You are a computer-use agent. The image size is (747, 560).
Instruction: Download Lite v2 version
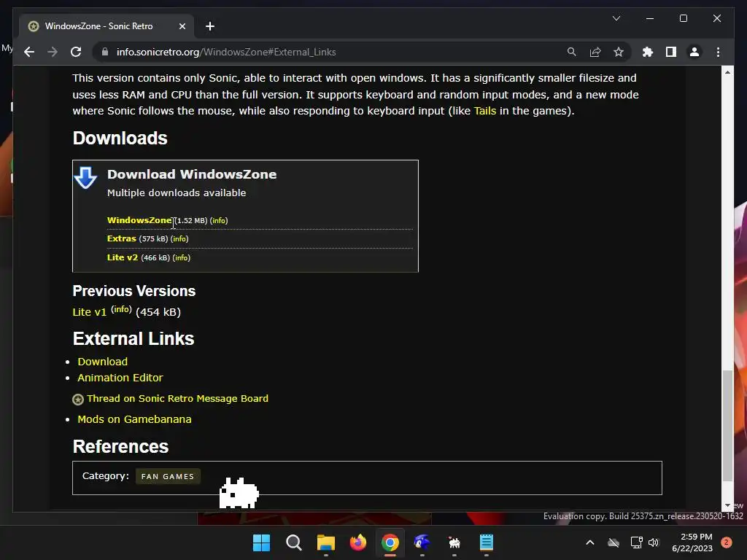pos(123,257)
